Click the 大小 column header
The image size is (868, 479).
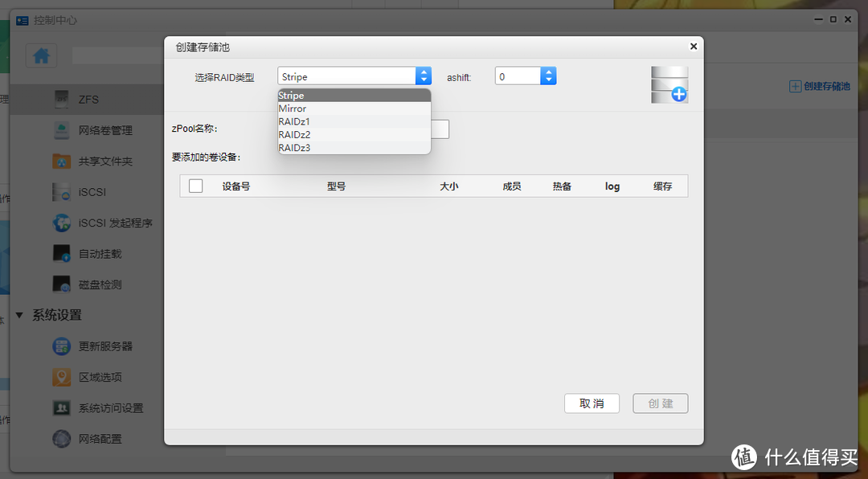pos(449,186)
